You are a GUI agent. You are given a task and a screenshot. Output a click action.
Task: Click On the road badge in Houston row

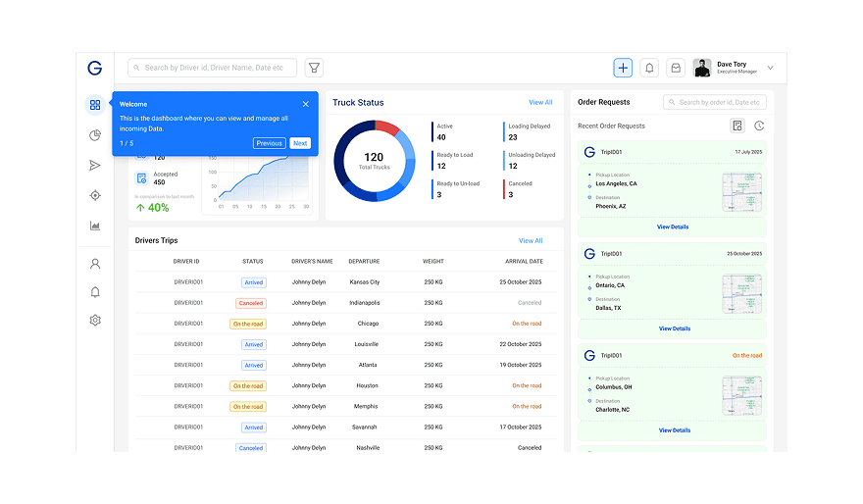(248, 386)
